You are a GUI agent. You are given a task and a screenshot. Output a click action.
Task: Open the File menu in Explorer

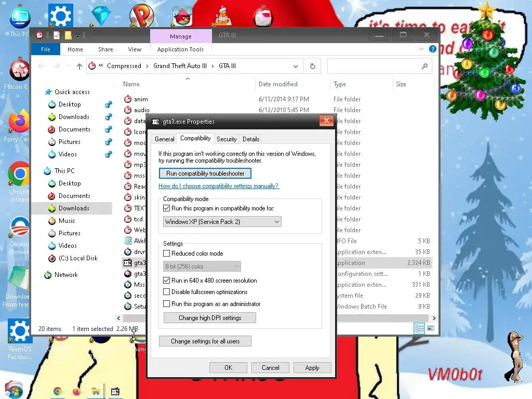coord(46,49)
